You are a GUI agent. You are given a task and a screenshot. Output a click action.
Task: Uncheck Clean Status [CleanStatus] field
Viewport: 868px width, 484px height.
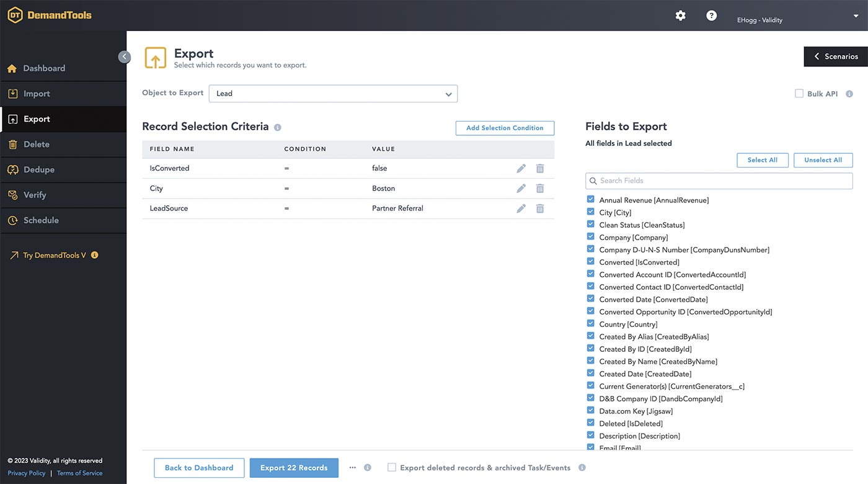tap(590, 225)
